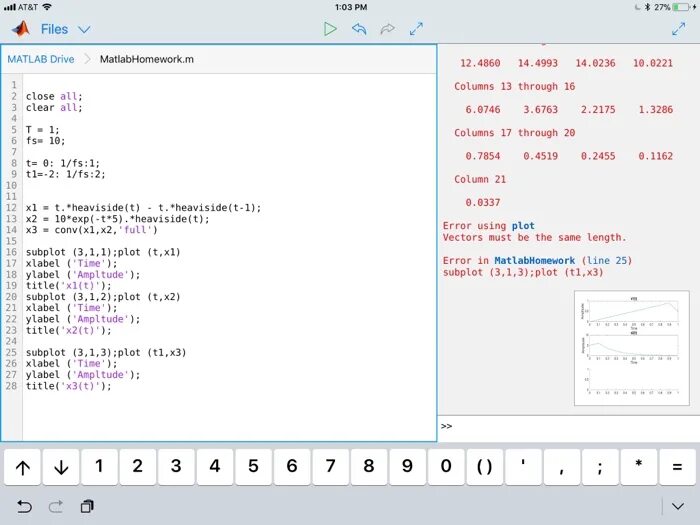
Task: Tap the number 1 key
Action: (x=100, y=467)
